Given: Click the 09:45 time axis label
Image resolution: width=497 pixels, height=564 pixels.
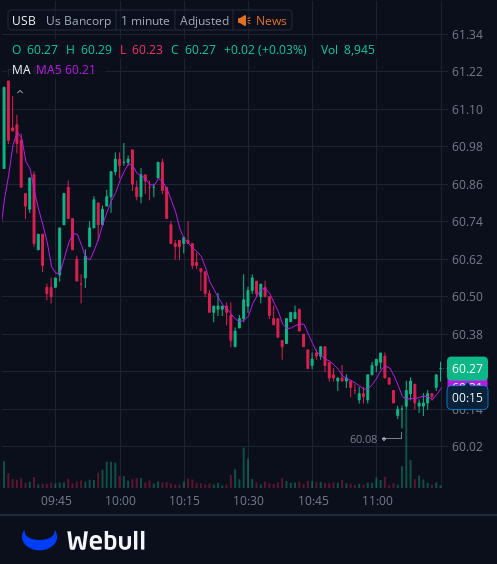Looking at the screenshot, I should point(56,501).
